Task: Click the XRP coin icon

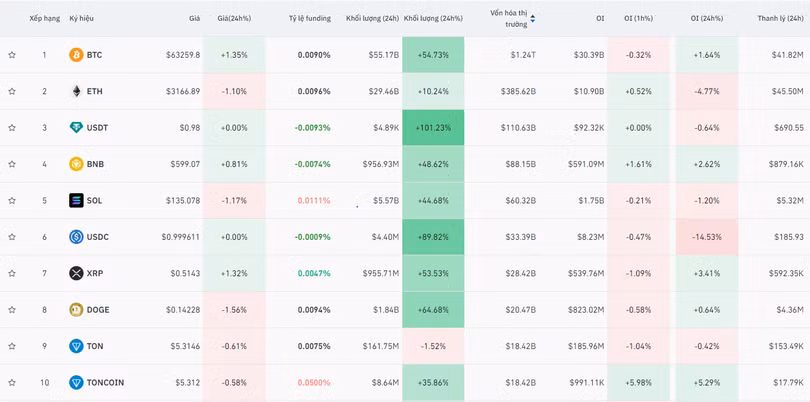Action: pyautogui.click(x=76, y=273)
